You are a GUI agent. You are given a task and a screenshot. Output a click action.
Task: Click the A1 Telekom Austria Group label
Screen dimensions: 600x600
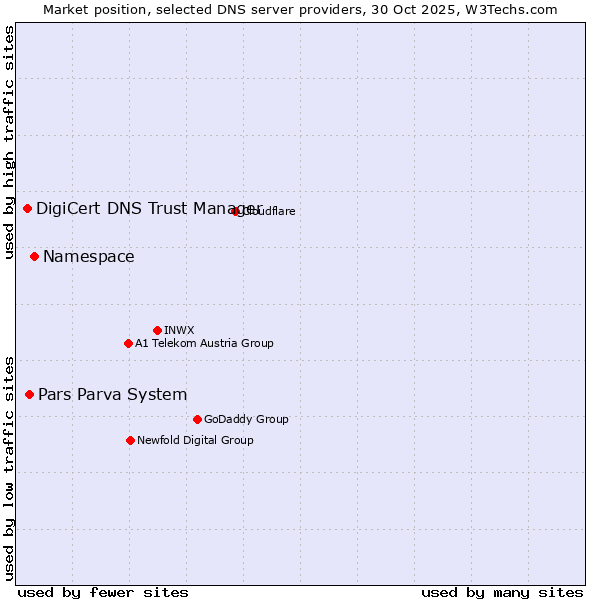click(x=204, y=343)
